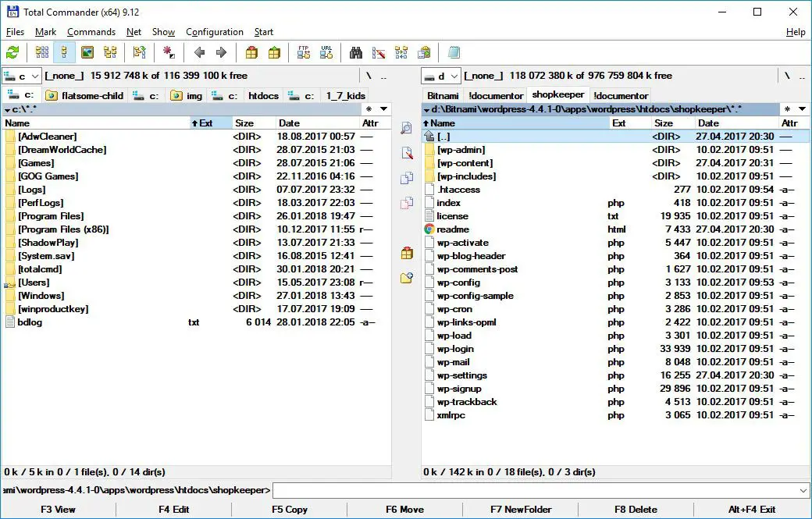Toggle the Tree view button
Image resolution: width=812 pixels, height=519 pixels.
pos(110,52)
